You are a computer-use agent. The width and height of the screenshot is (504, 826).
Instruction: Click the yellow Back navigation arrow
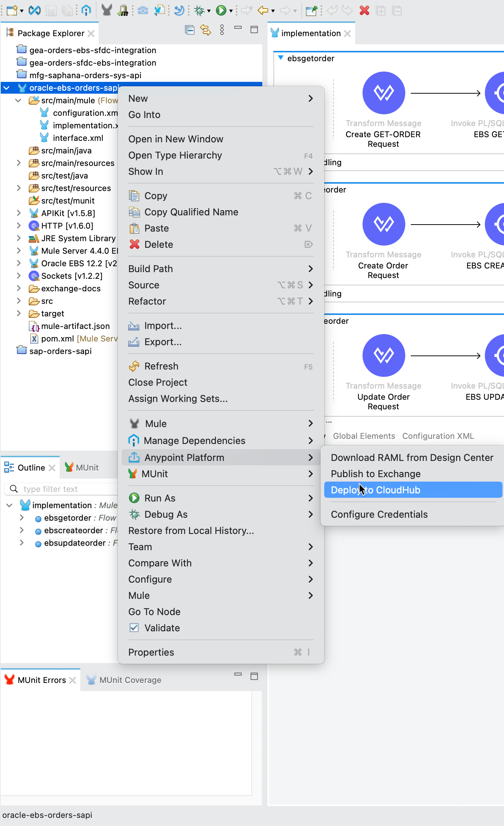[x=263, y=10]
